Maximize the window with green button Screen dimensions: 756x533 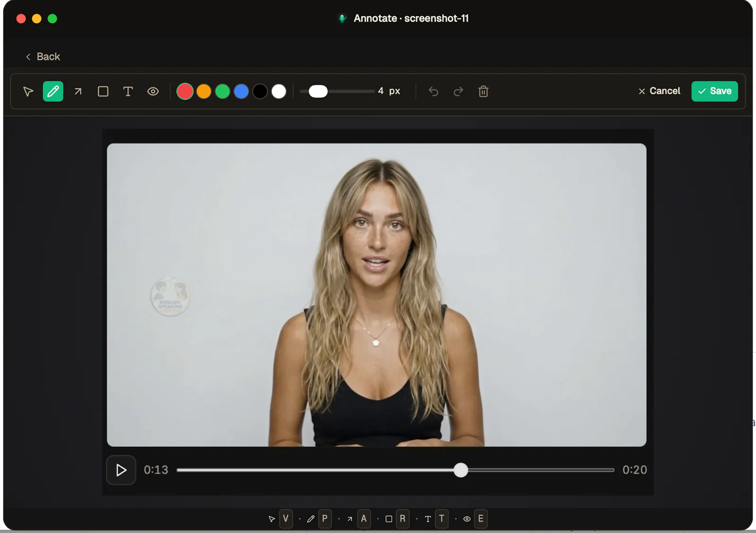click(x=52, y=18)
